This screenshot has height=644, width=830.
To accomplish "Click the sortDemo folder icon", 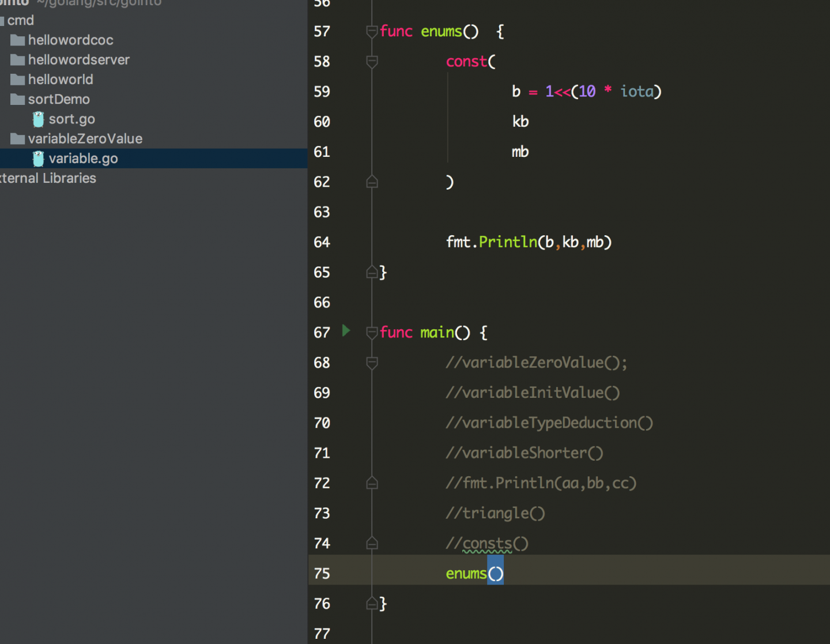I will pos(18,99).
